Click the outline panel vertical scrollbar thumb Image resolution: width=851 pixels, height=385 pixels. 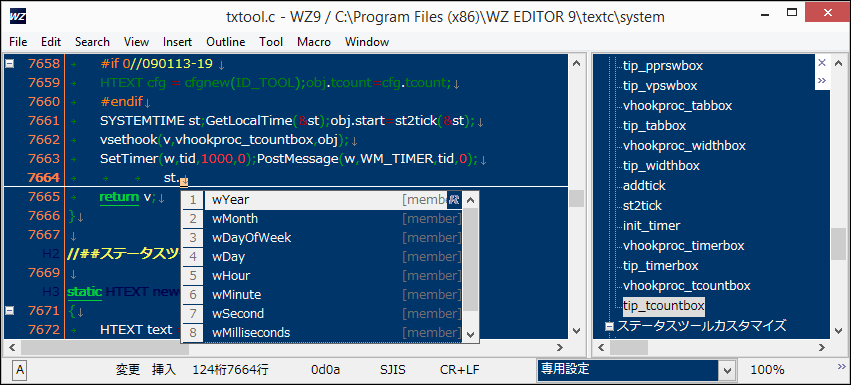(839, 244)
